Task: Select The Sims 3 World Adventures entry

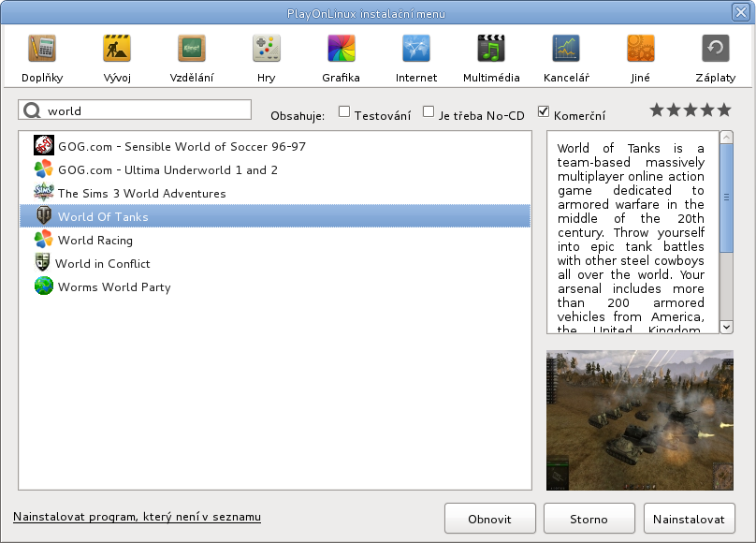Action: pos(275,193)
